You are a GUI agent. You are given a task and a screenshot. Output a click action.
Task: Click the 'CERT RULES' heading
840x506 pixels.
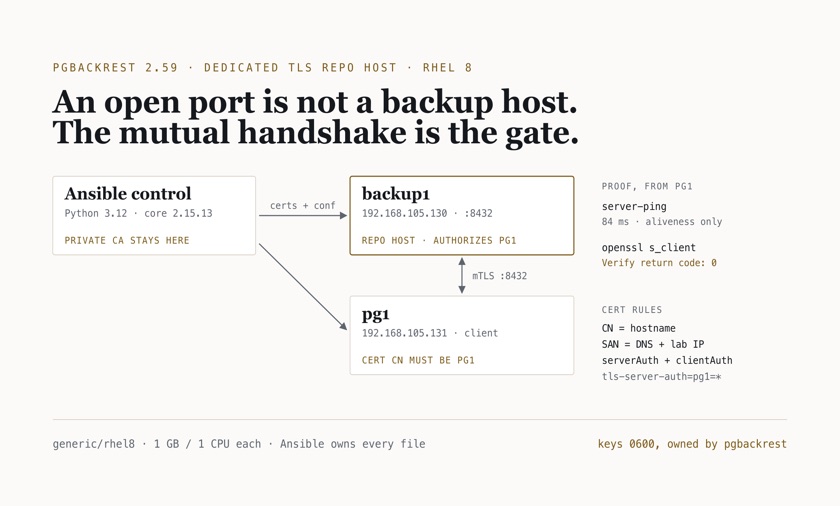tap(632, 310)
